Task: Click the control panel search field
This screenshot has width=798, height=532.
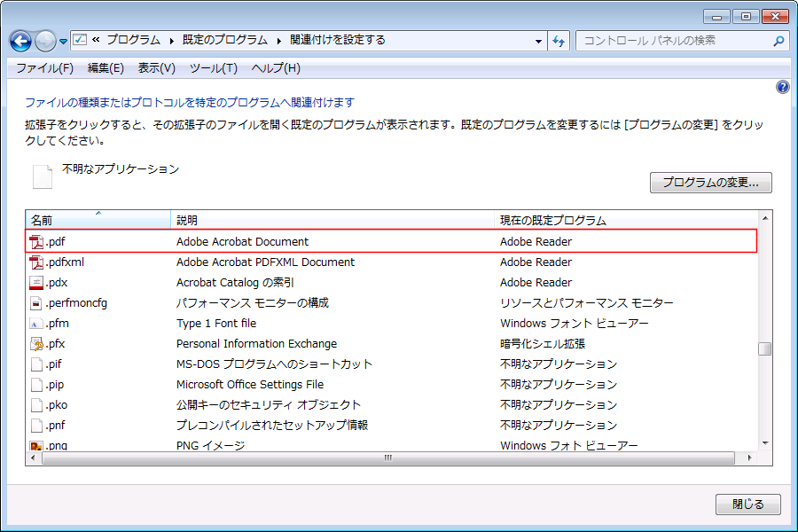Action: (x=674, y=41)
